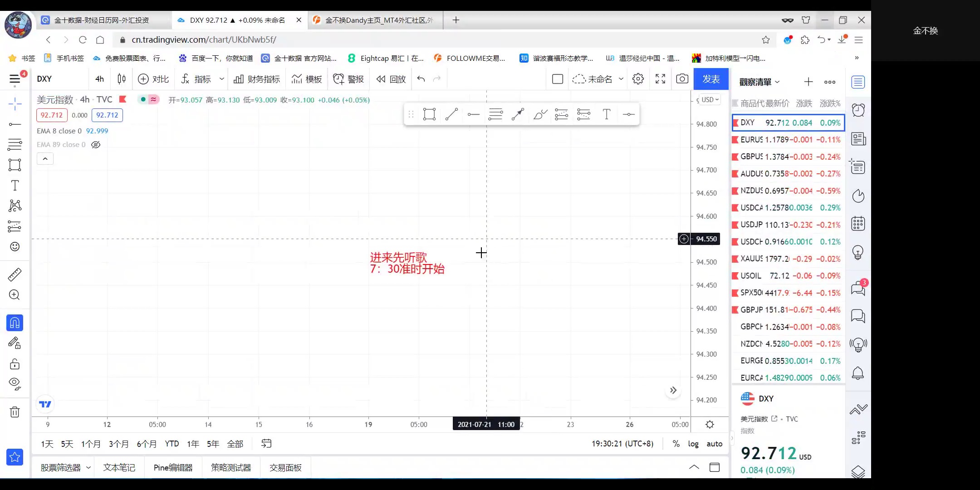Expand the 观察清单 watchlist dropdown
Screen dimensions: 980x490
pos(759,82)
